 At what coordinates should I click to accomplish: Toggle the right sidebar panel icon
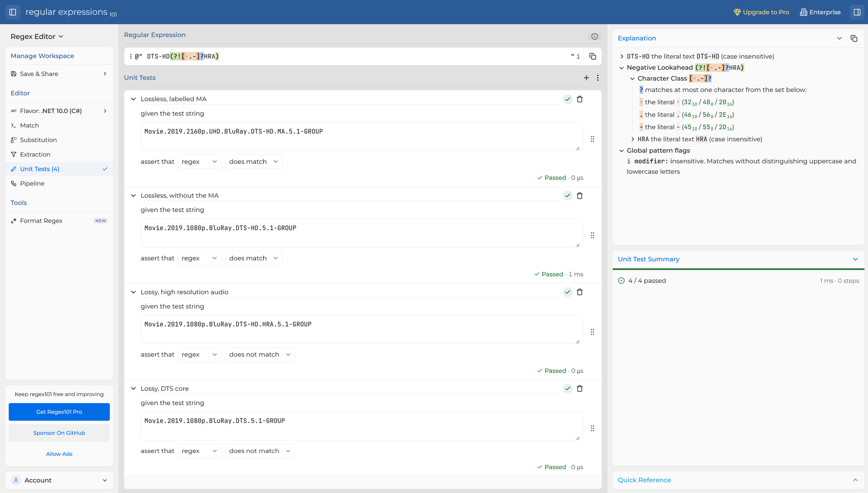point(857,12)
